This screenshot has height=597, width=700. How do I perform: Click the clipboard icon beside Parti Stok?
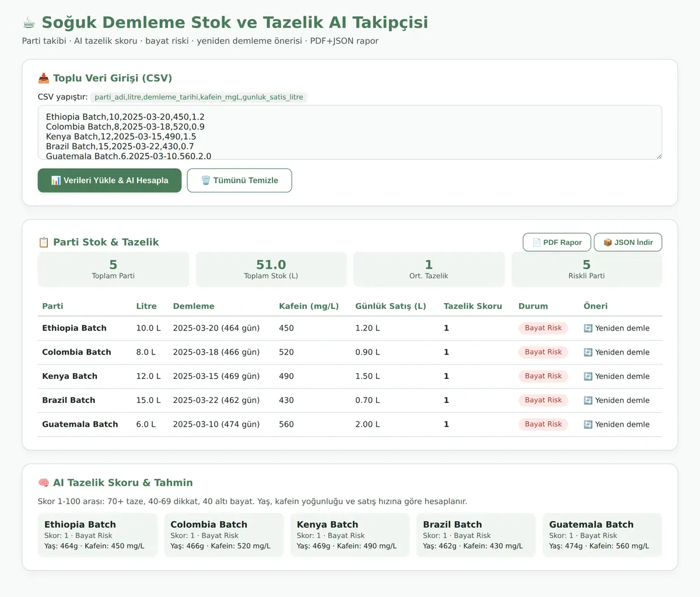43,242
